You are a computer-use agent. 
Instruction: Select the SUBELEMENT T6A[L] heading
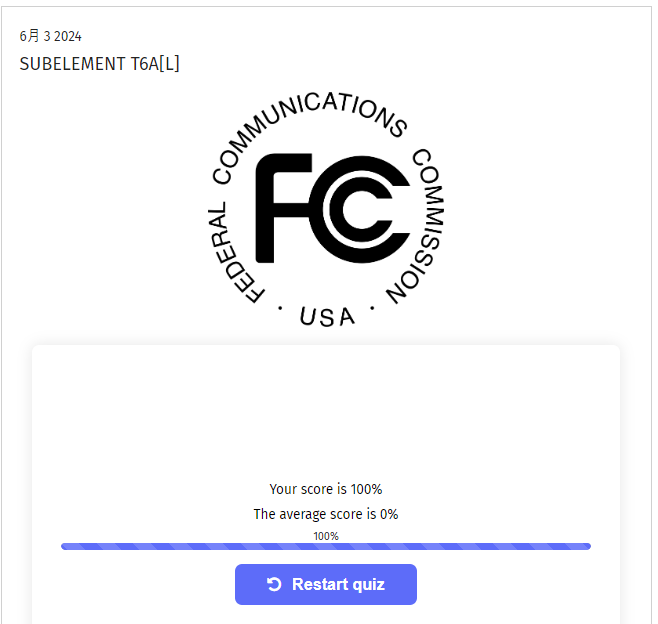point(99,64)
